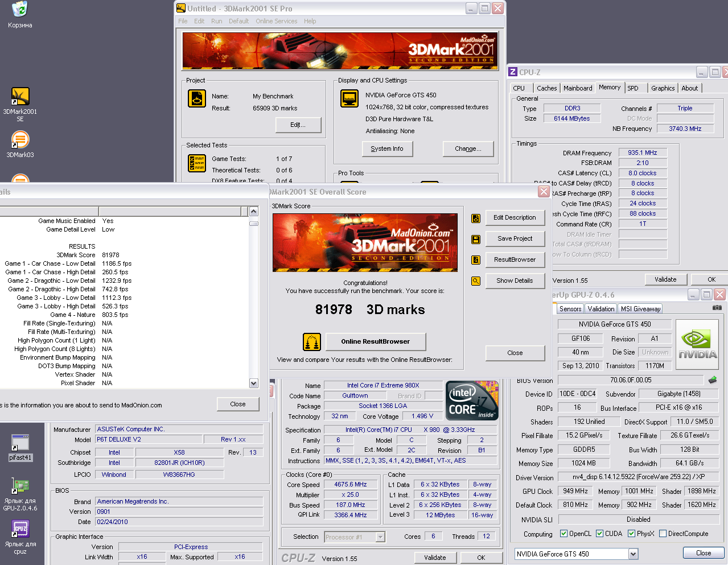Click the CPU-Z title bar icon
Viewport: 728px width, 565px height.
point(513,72)
